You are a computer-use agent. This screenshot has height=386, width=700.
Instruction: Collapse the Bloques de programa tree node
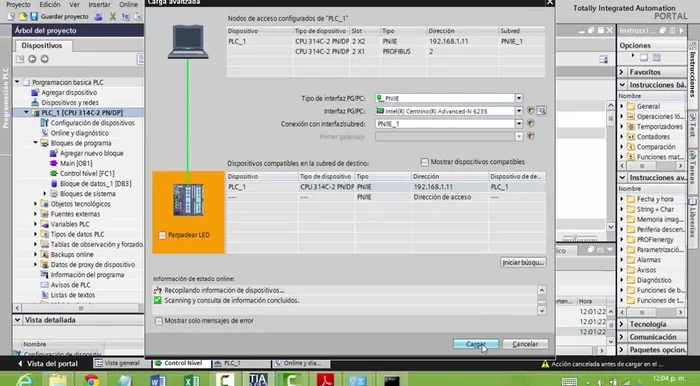point(36,143)
